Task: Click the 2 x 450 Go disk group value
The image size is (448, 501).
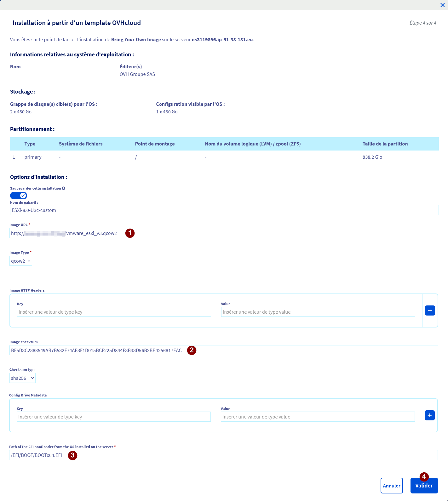Action: tap(21, 112)
